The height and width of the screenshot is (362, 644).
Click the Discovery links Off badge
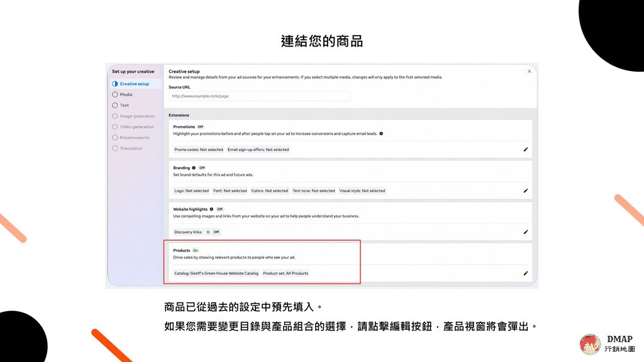216,232
